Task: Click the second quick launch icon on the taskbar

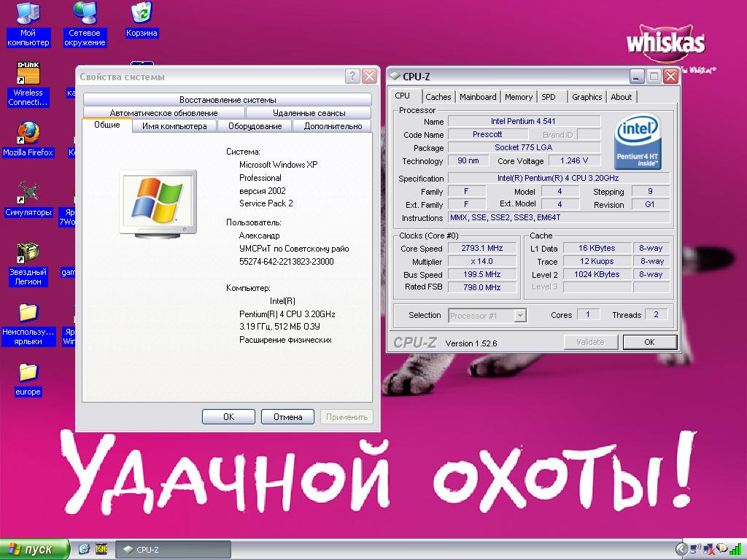Action: [x=101, y=549]
